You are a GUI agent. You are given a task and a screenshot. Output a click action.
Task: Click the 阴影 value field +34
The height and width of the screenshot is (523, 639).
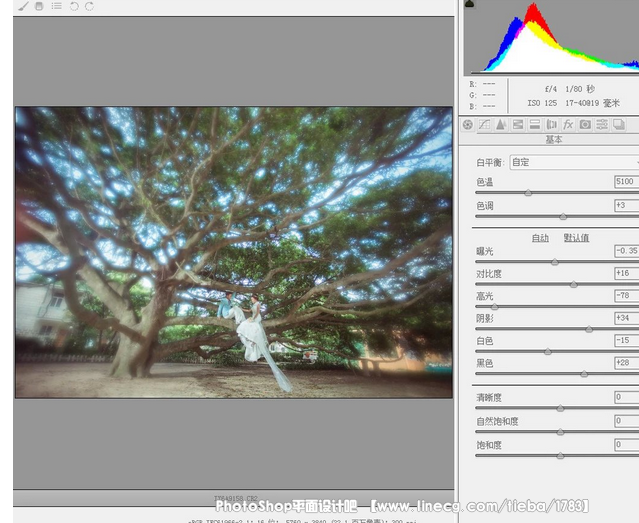tap(626, 318)
